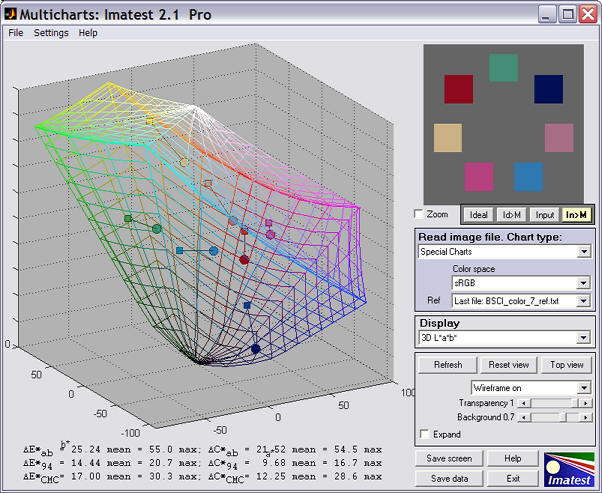Screen dimensions: 602x493
Task: Click the Imatest logo
Action: tap(569, 470)
